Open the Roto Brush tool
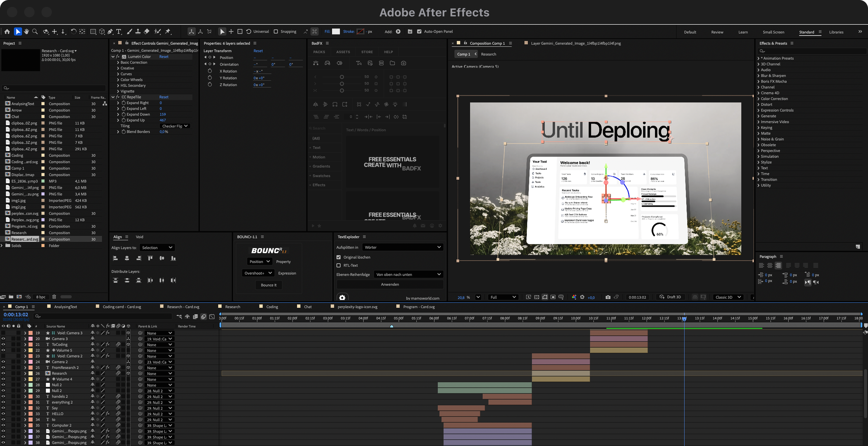This screenshot has height=446, width=868. [157, 31]
